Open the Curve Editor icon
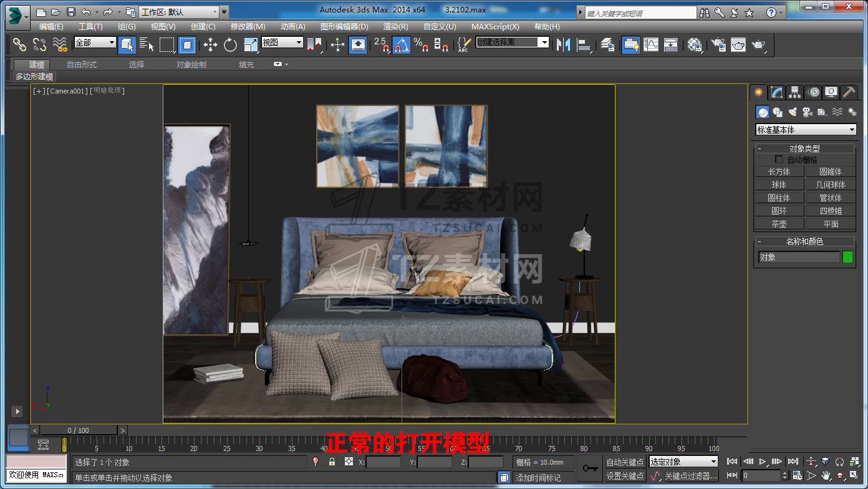This screenshot has height=489, width=868. (651, 45)
